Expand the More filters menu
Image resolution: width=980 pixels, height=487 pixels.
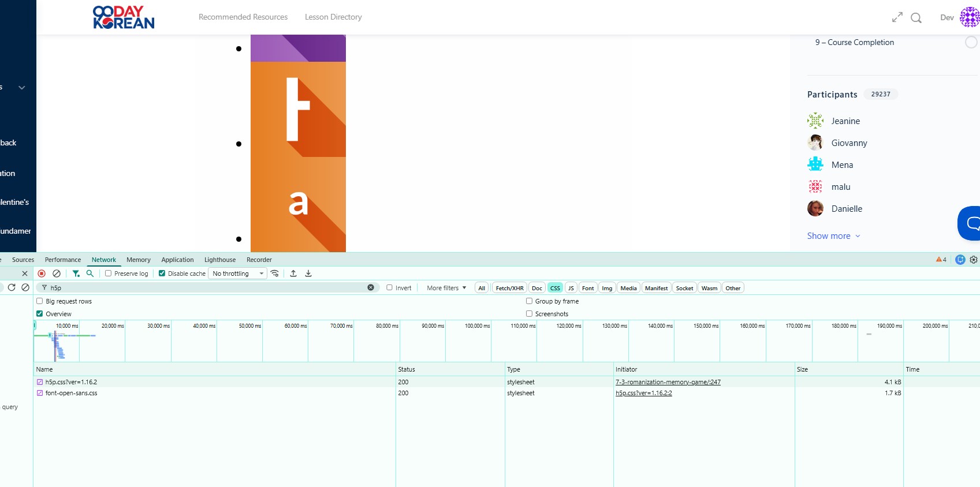pyautogui.click(x=446, y=288)
